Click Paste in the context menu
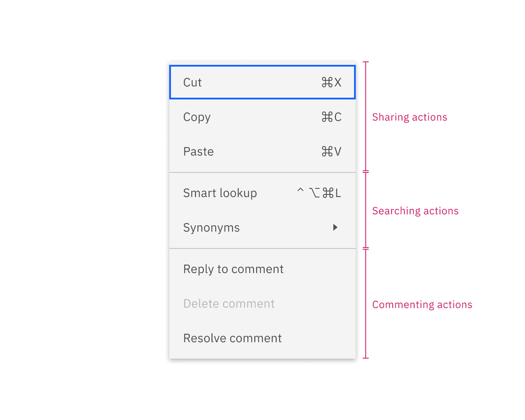 click(198, 152)
